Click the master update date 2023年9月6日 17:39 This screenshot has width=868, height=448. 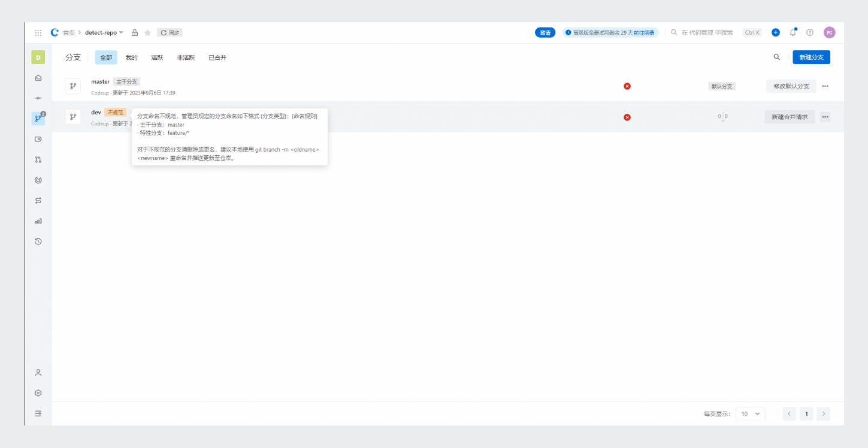click(x=152, y=93)
